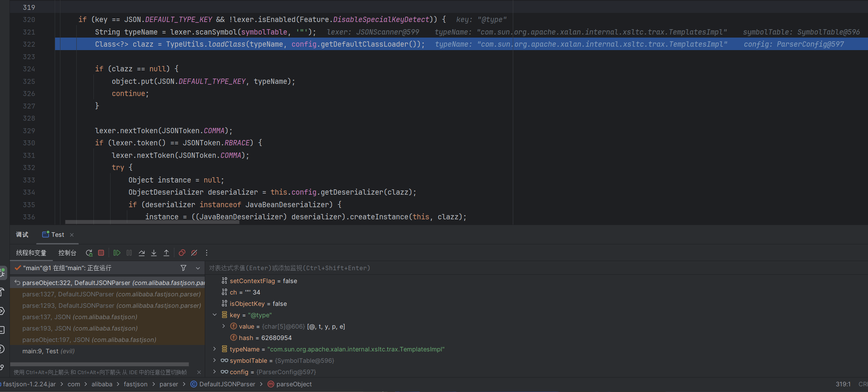Screen dimensions: 868x392
Task: Click inline hint symbolTable: SymbolTable@596
Action: tap(802, 32)
